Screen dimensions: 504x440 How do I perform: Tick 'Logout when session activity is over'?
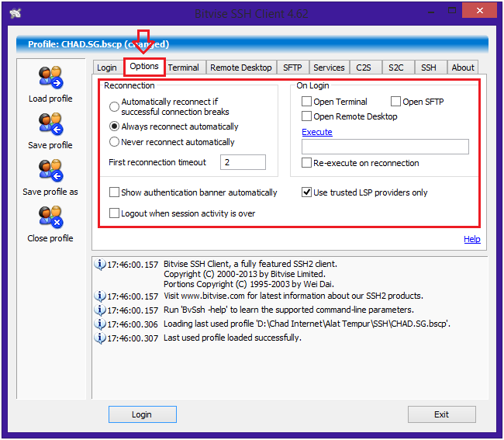coord(115,213)
